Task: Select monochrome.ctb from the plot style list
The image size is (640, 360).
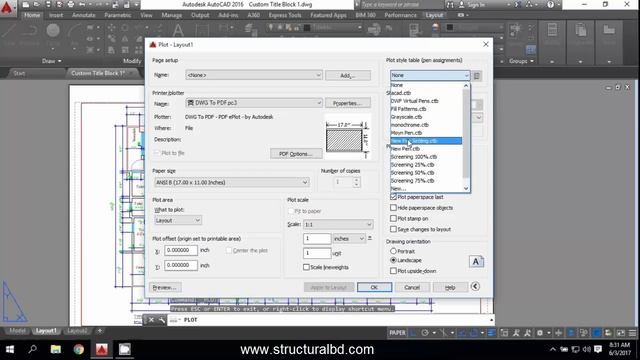Action: click(x=410, y=125)
